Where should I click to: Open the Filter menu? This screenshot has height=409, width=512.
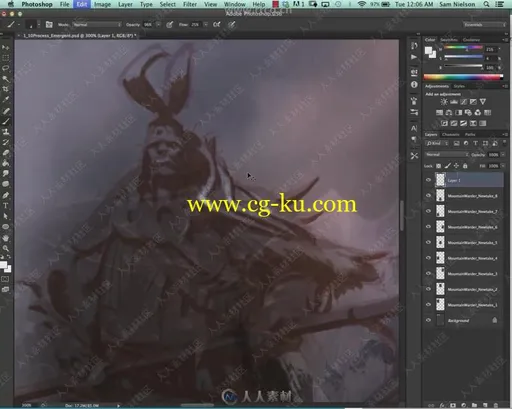pos(190,4)
